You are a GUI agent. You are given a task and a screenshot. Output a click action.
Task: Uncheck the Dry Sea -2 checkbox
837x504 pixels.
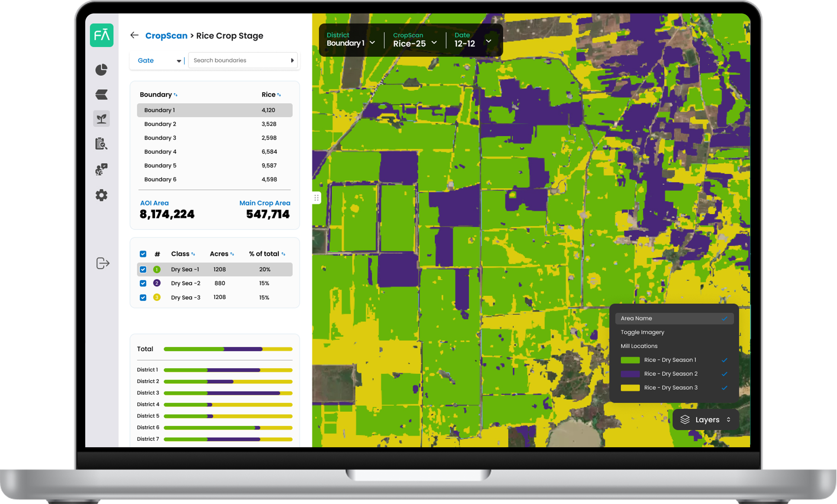[143, 283]
